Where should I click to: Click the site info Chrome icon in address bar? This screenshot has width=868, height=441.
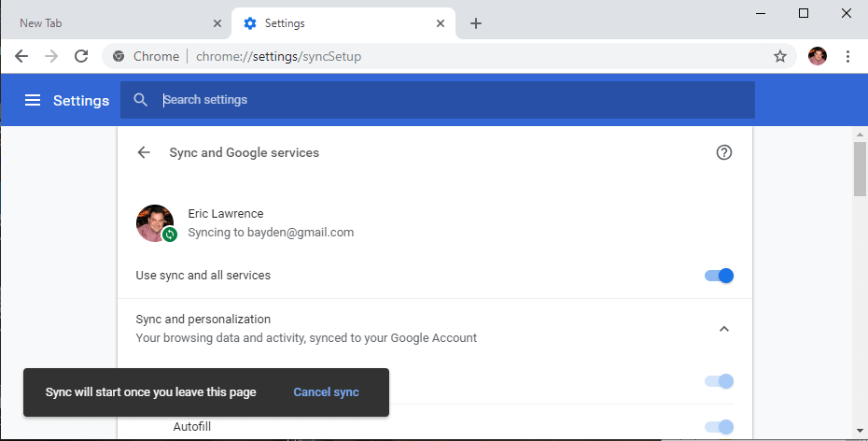119,56
